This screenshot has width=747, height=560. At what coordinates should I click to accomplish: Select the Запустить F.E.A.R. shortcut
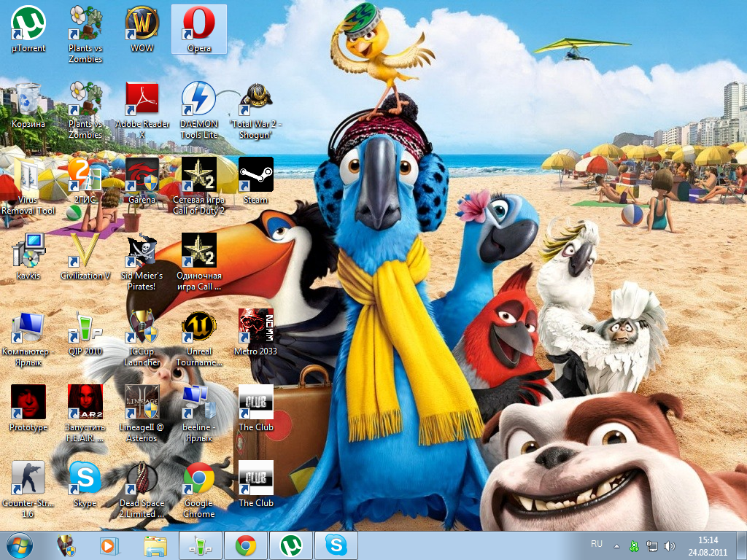click(85, 414)
